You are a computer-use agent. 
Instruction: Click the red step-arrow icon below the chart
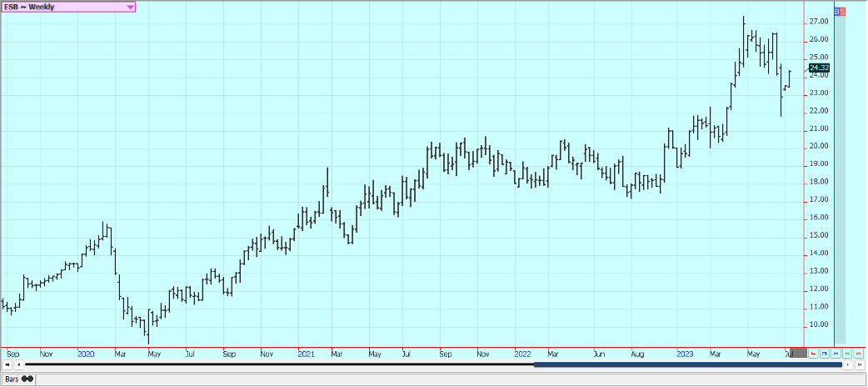tap(813, 354)
